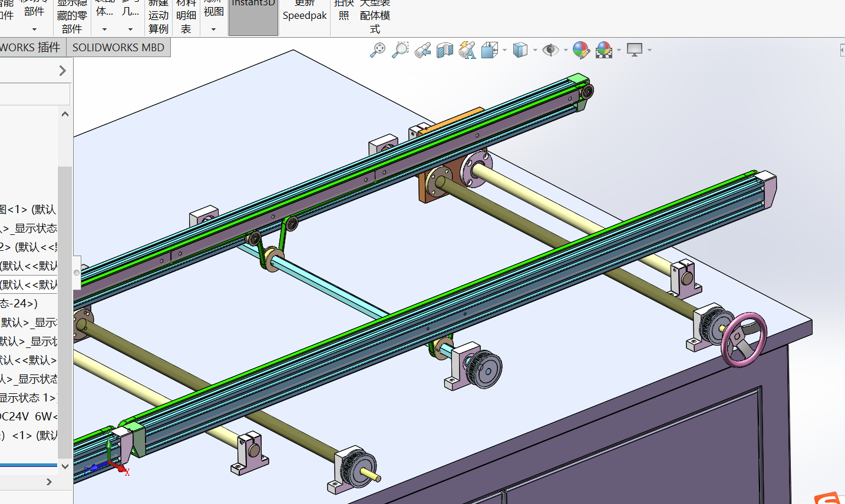This screenshot has height=504, width=845.
Task: Restore the Previous View
Action: (422, 50)
